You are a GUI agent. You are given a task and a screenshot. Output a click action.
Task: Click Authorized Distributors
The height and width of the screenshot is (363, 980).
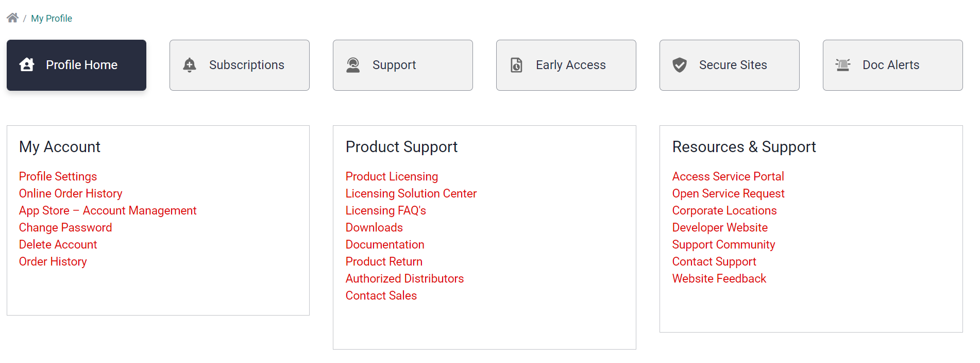404,278
